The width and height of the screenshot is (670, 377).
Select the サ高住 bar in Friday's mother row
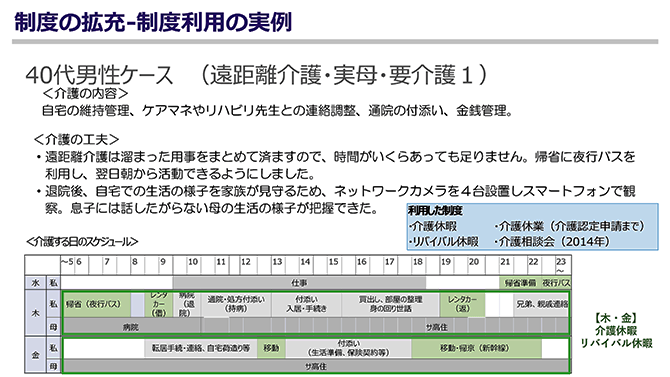(316, 366)
